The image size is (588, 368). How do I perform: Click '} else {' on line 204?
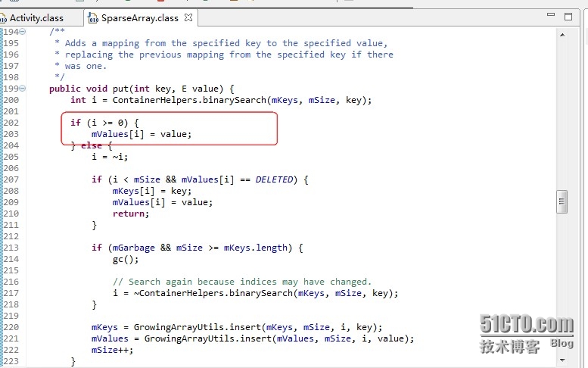click(92, 146)
